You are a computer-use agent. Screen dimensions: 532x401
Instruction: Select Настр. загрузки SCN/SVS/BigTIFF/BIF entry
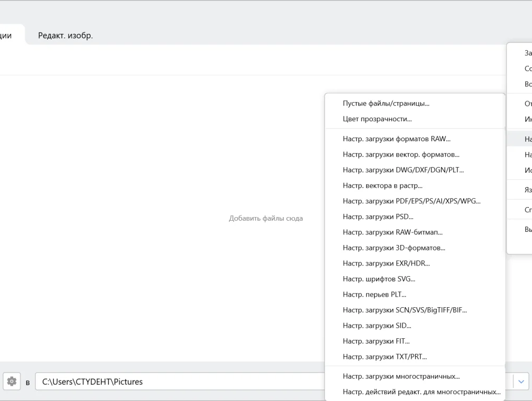tap(405, 310)
